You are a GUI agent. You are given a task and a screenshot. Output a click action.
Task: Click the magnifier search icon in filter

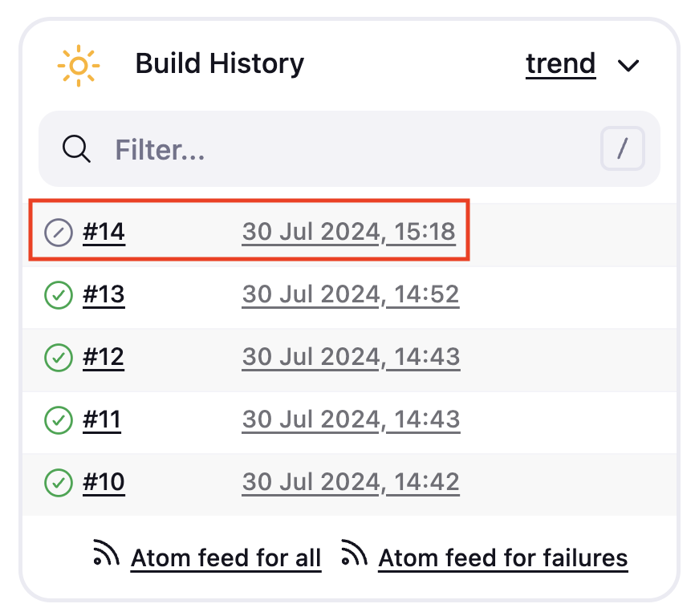click(76, 149)
